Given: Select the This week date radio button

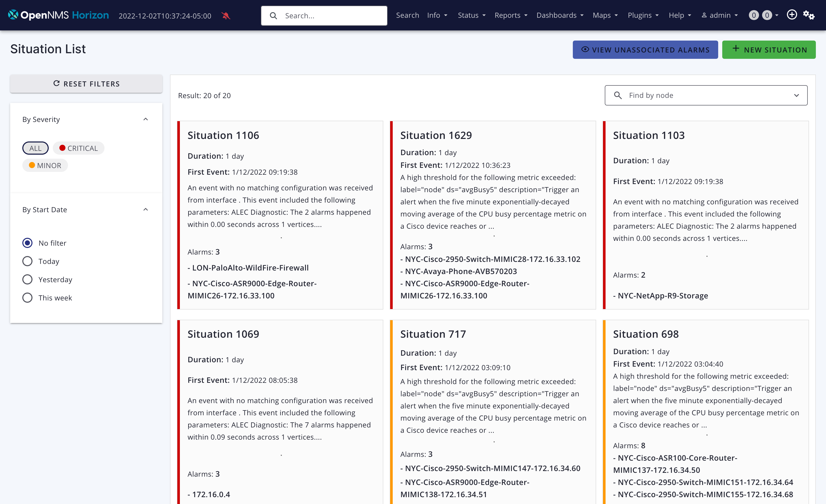Looking at the screenshot, I should point(27,298).
